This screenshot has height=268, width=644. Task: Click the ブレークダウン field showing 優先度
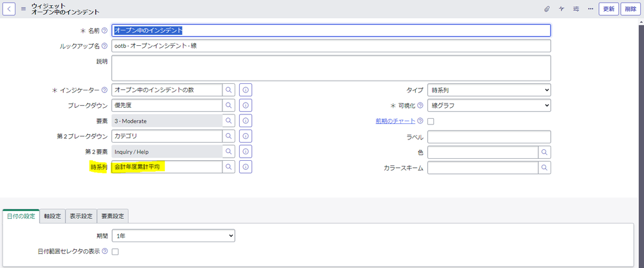pos(167,105)
